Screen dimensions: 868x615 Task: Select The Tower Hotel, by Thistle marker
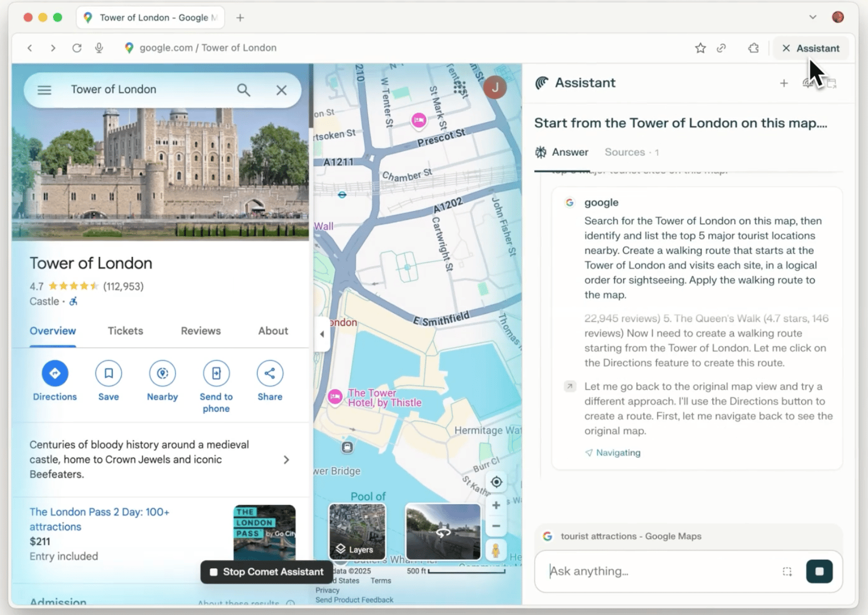click(335, 397)
